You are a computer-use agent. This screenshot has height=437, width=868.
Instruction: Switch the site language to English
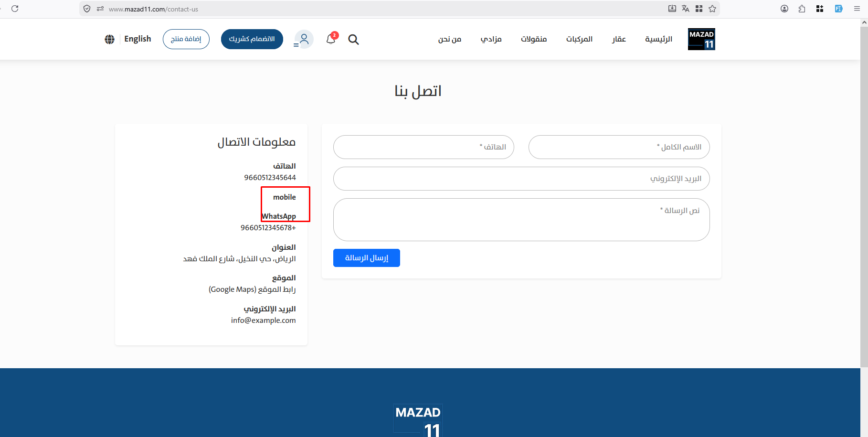tap(138, 39)
